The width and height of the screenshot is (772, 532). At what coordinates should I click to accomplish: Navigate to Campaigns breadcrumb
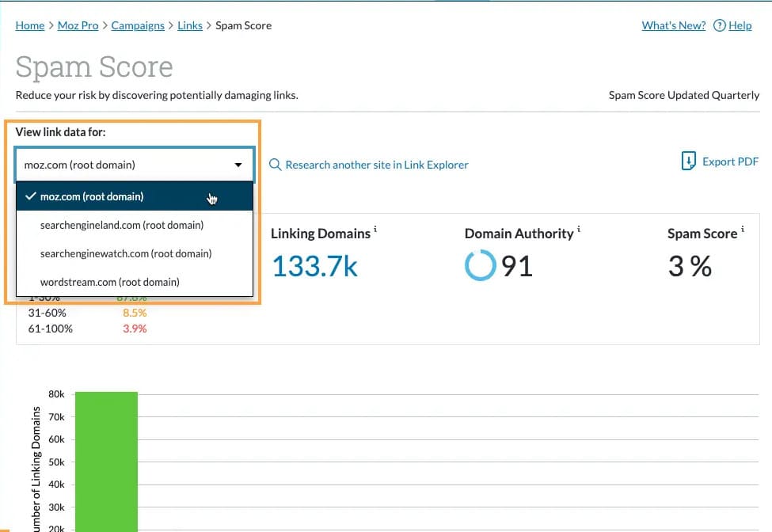[x=138, y=25]
